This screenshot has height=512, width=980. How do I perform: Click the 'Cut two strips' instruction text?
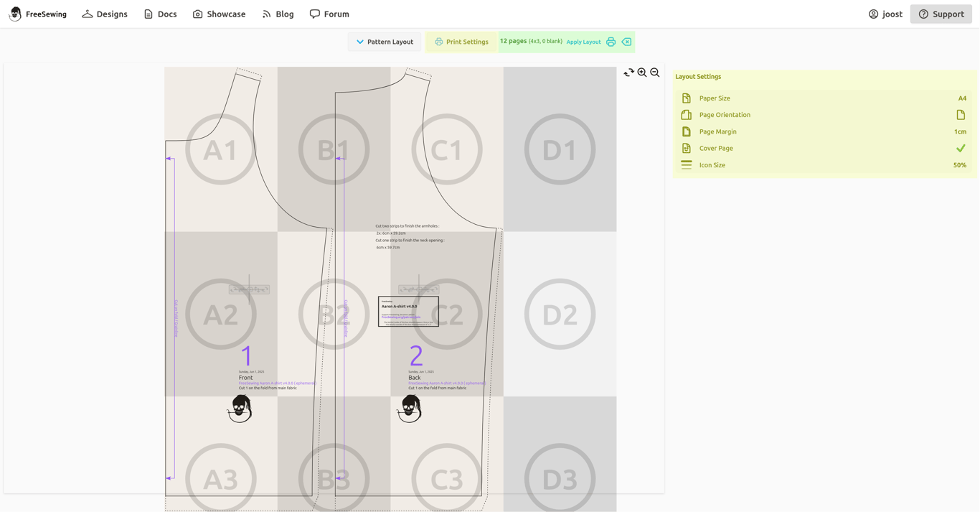(x=407, y=226)
